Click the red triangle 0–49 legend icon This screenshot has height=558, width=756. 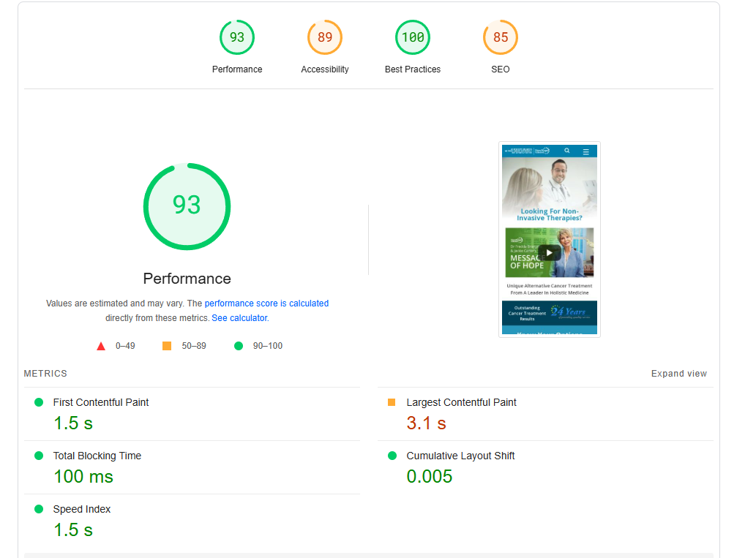(101, 346)
